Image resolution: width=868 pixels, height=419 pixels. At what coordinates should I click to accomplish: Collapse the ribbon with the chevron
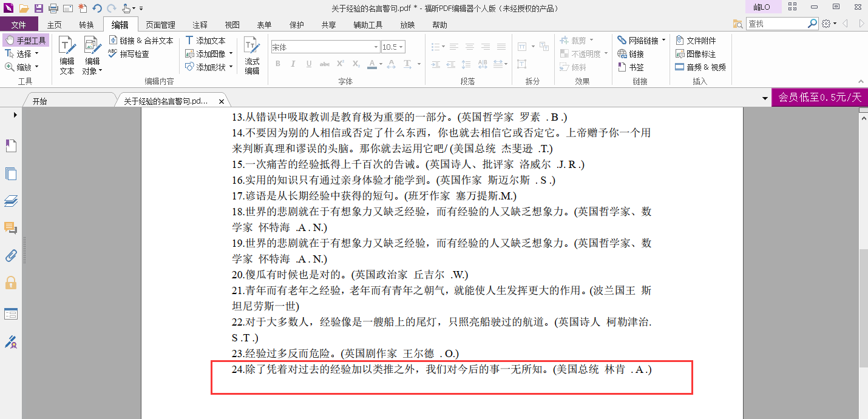[861, 81]
